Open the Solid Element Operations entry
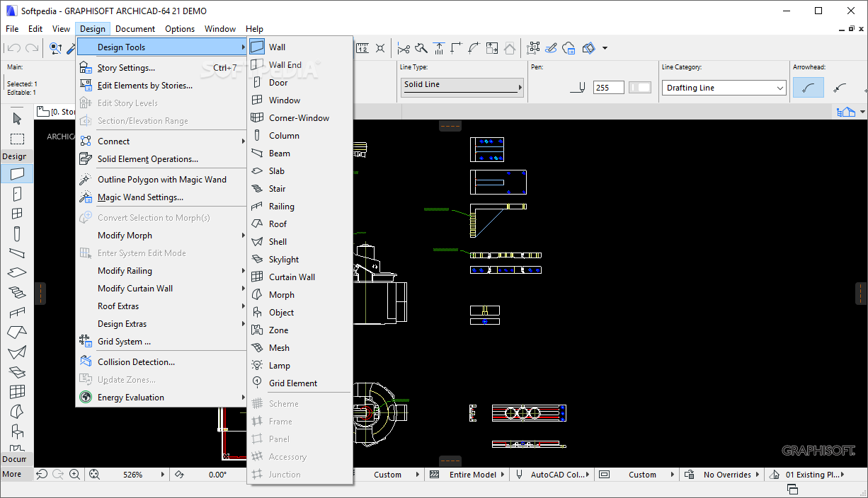 [x=161, y=159]
